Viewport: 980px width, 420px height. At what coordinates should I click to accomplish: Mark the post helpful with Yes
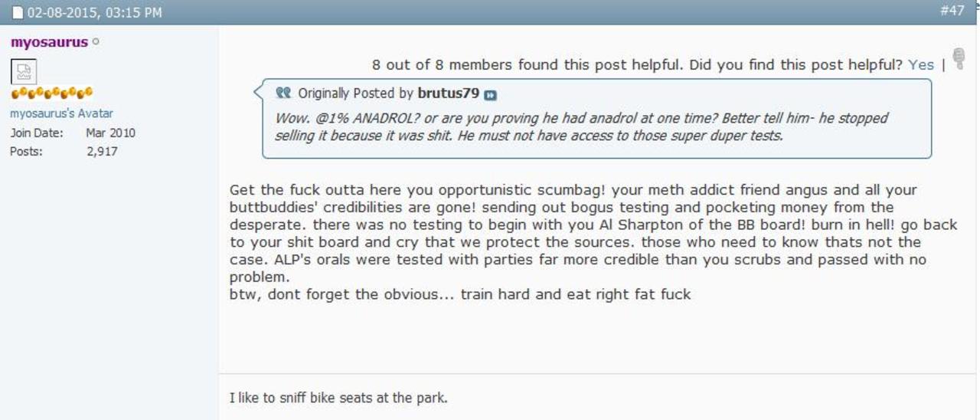coord(920,65)
